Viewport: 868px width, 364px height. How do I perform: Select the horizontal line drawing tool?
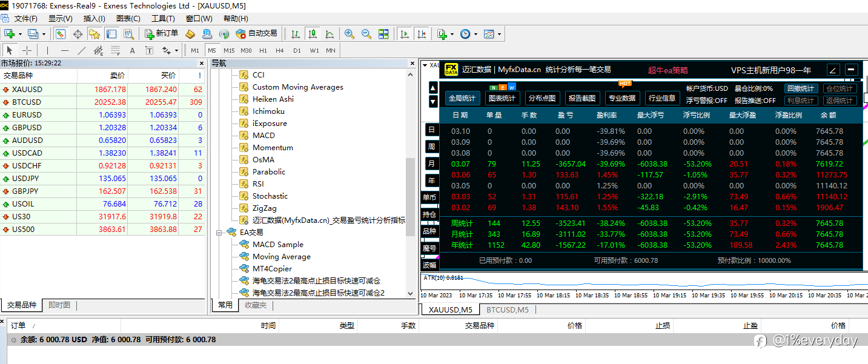coord(65,50)
